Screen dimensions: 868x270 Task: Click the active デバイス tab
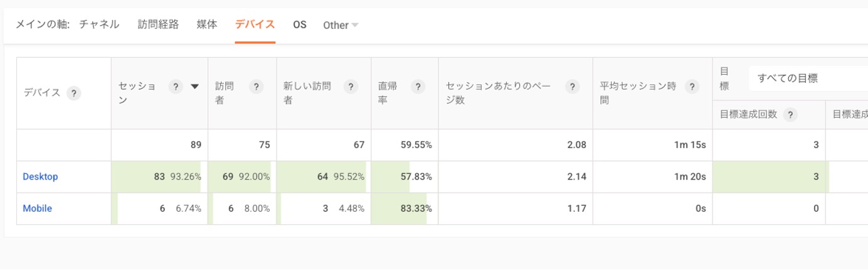(255, 24)
